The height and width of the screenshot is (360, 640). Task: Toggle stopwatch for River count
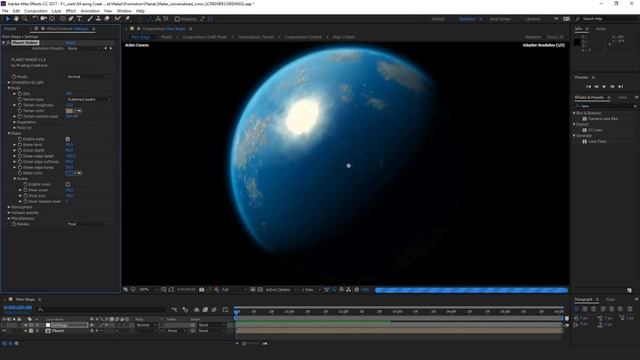[25, 190]
